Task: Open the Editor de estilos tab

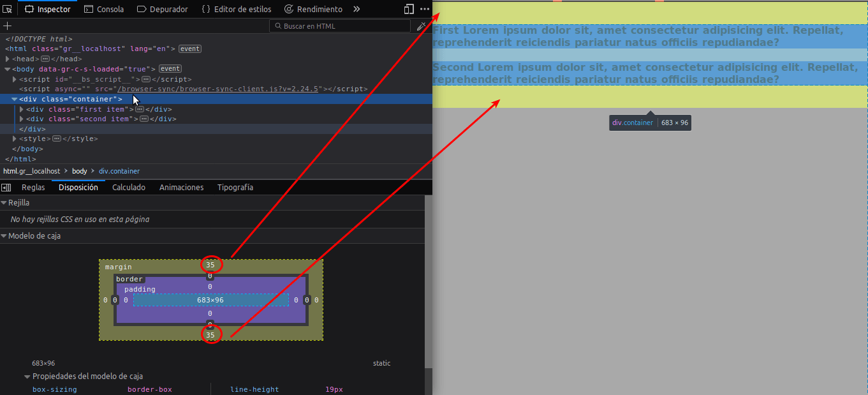Action: [x=237, y=9]
